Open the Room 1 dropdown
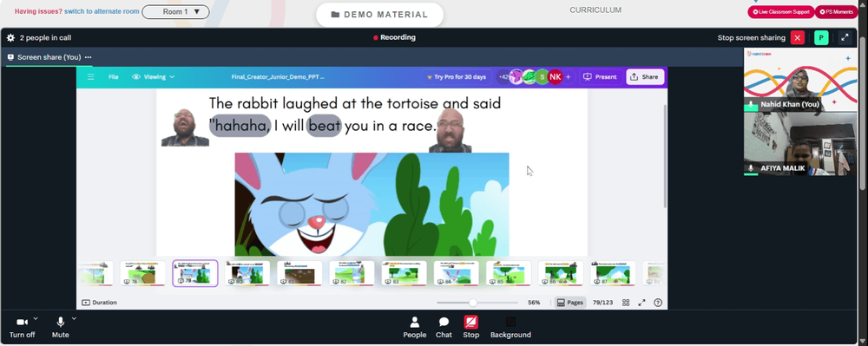The image size is (868, 346). (x=175, y=11)
